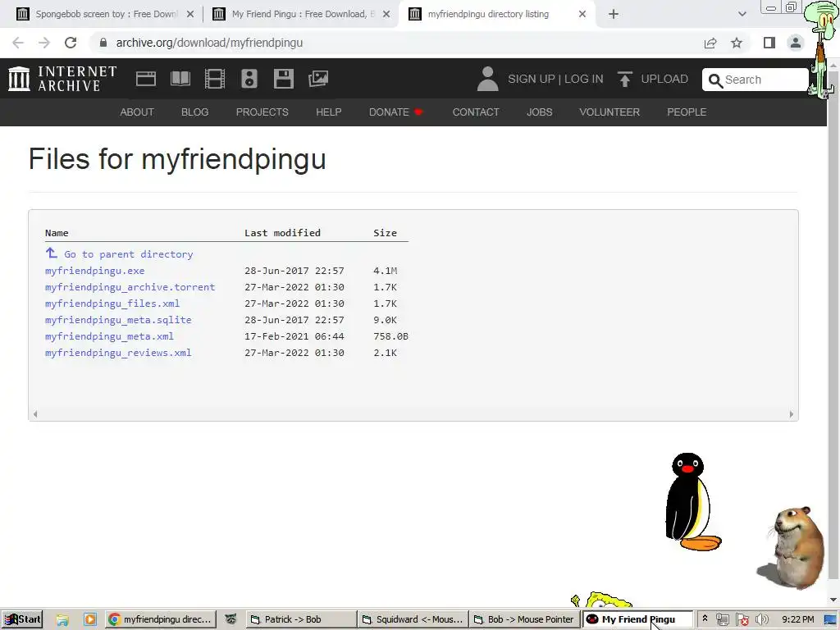Select Bob -> Mouse Pointer taskbar button

[525, 619]
